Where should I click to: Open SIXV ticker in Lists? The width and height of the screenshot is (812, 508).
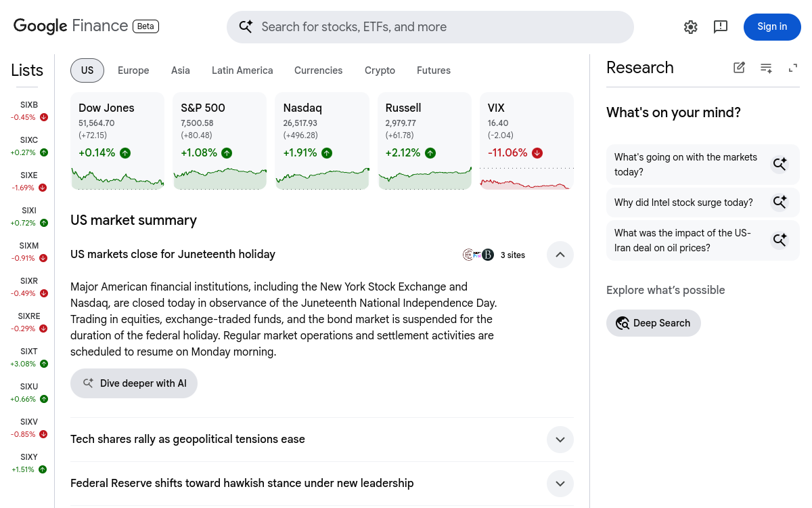(29, 428)
